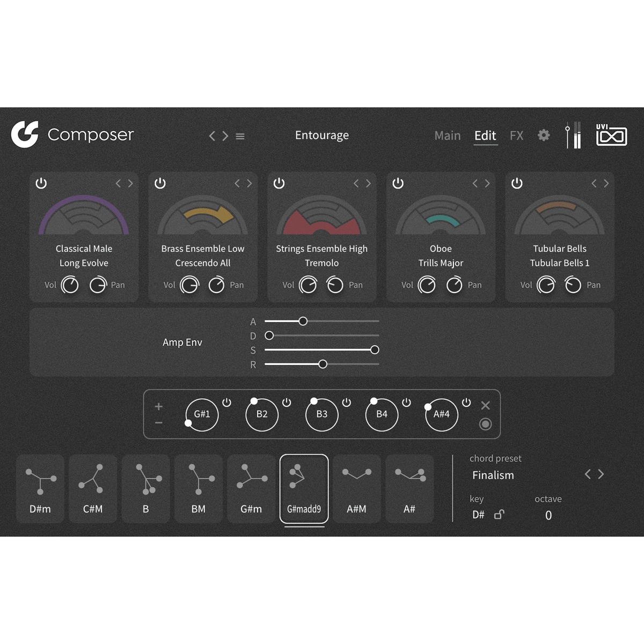
Task: Select the BM chord pad
Action: tap(199, 488)
